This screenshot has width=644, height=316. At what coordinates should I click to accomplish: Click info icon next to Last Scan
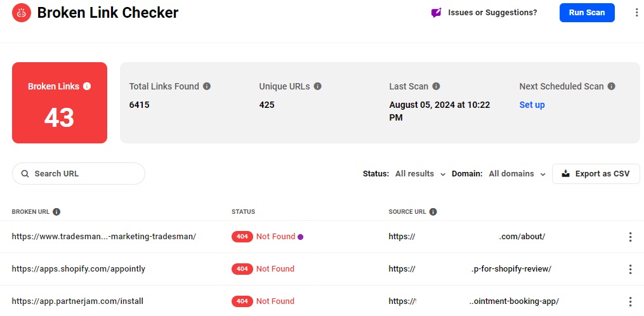click(436, 86)
